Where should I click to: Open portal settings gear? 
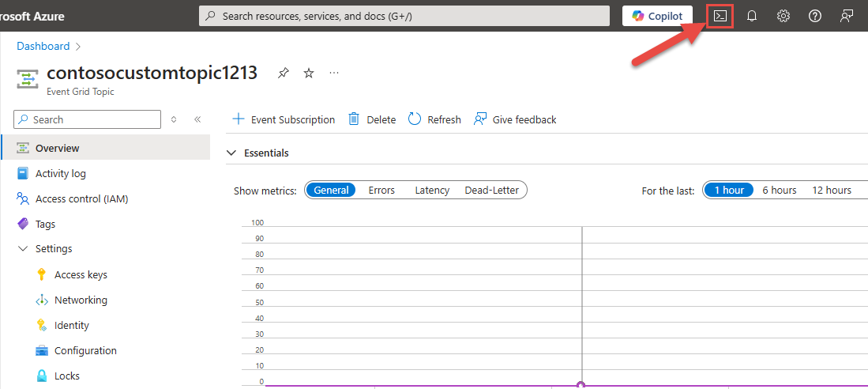point(783,16)
